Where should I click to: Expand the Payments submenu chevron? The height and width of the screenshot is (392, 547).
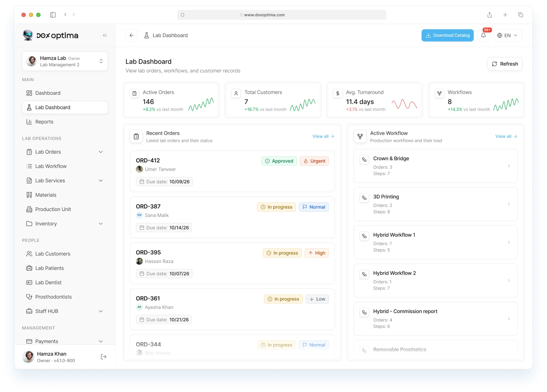click(x=101, y=341)
